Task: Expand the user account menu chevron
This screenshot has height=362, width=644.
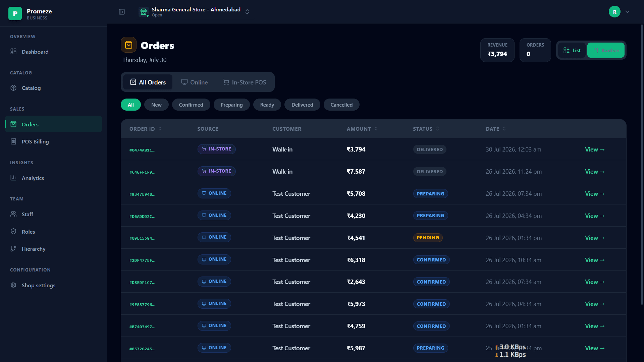Action: pos(627,12)
